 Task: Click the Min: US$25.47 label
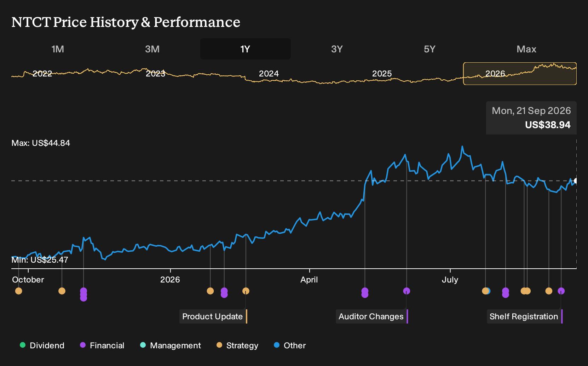40,260
